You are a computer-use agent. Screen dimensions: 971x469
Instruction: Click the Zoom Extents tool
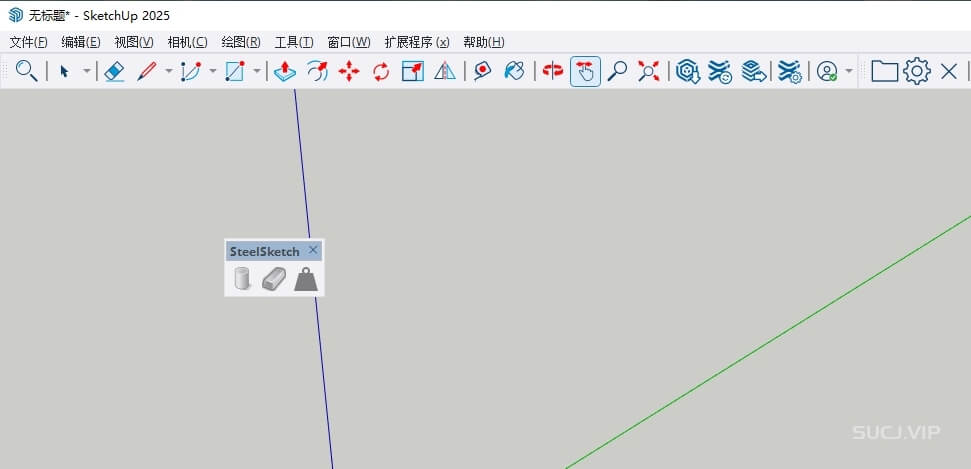649,71
